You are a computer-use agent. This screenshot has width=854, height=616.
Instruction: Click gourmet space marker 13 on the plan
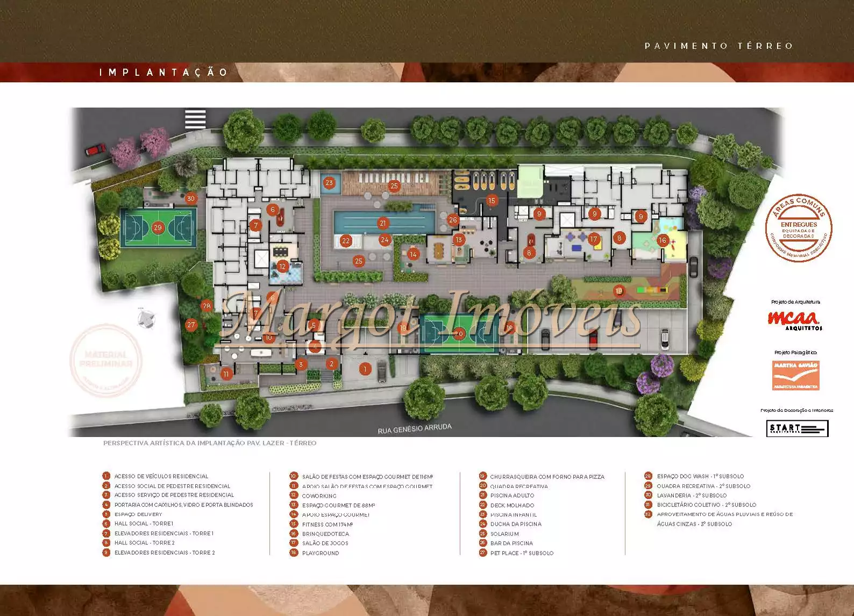tap(459, 240)
